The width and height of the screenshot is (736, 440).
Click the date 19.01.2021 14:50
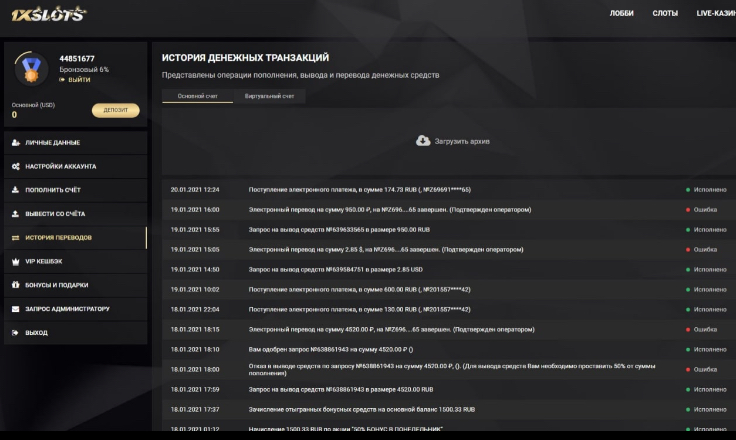pyautogui.click(x=195, y=270)
